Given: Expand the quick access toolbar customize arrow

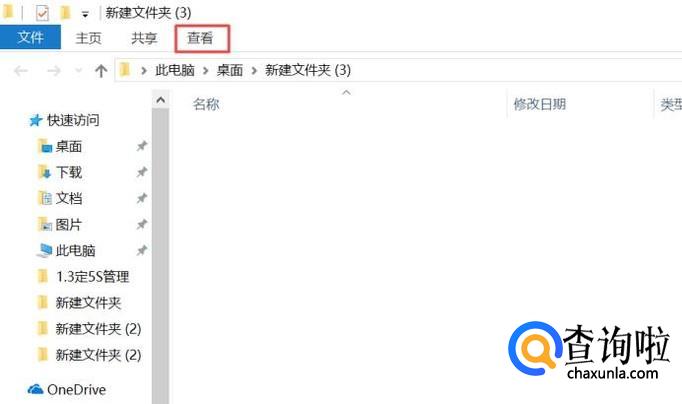Looking at the screenshot, I should (85, 15).
